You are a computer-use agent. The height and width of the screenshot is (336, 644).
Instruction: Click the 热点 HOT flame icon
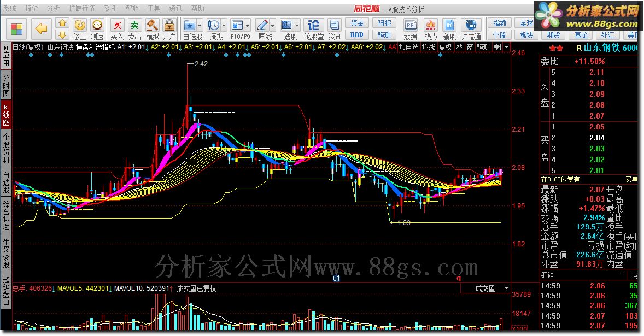coord(430,26)
